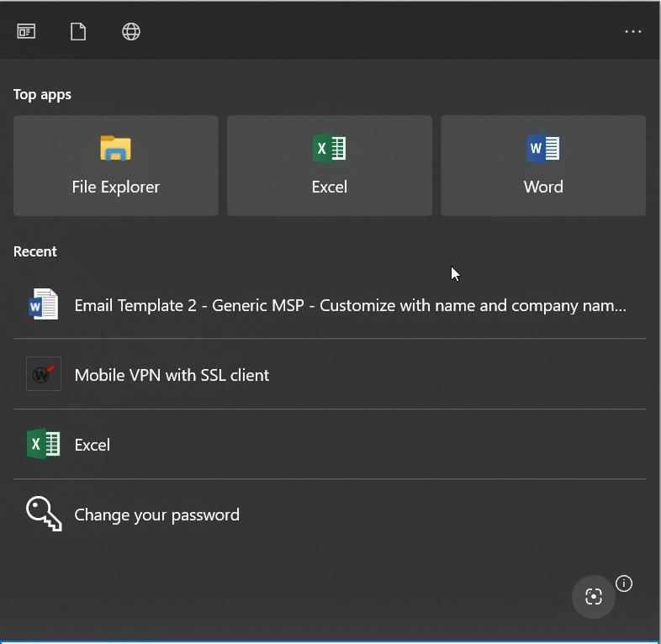Viewport: 661px width, 644px height.
Task: Select the Documents filter icon
Action: pos(78,32)
